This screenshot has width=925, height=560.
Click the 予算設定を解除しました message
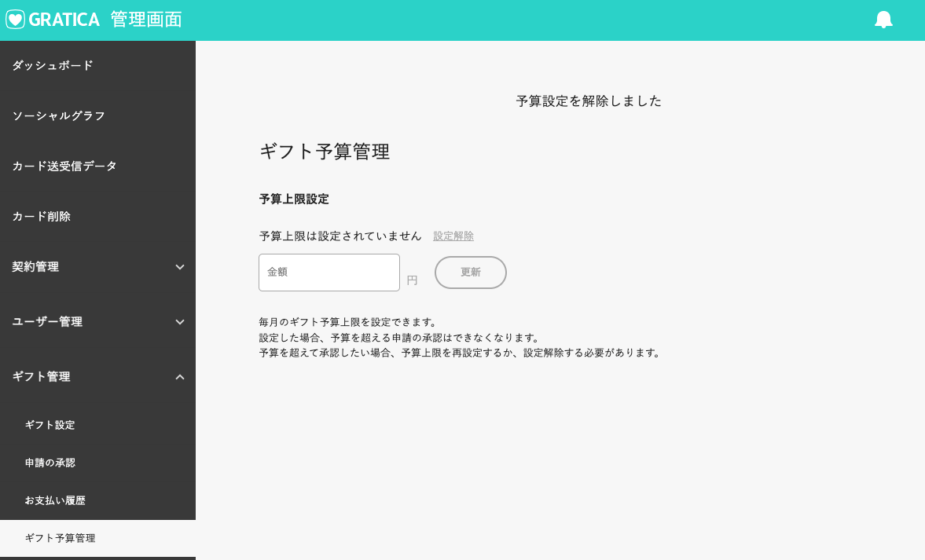click(x=589, y=101)
